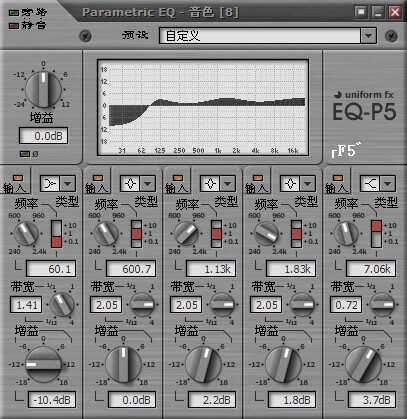Select 2.05 bandwidth field of the 1.13k band
The height and width of the screenshot is (419, 407).
(186, 305)
